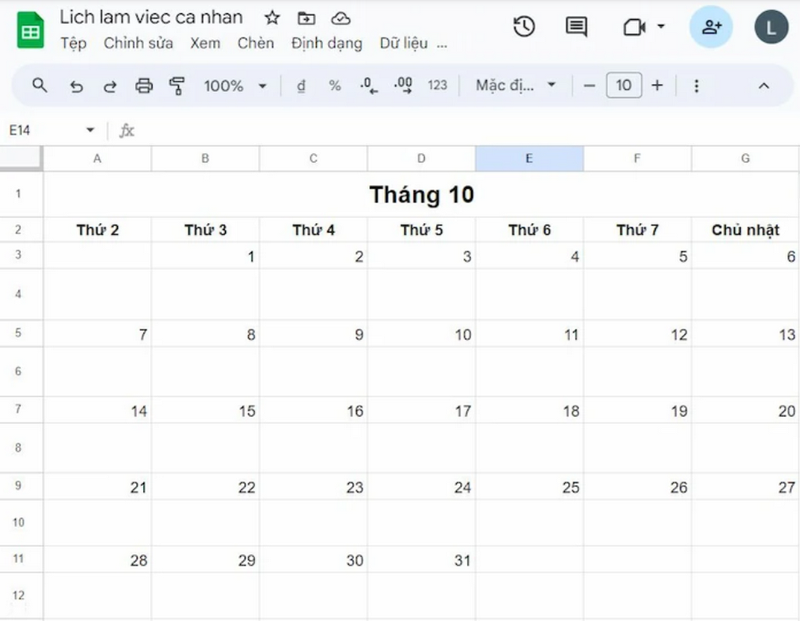Check document cloud save status
Image resolution: width=800 pixels, height=621 pixels.
341,17
